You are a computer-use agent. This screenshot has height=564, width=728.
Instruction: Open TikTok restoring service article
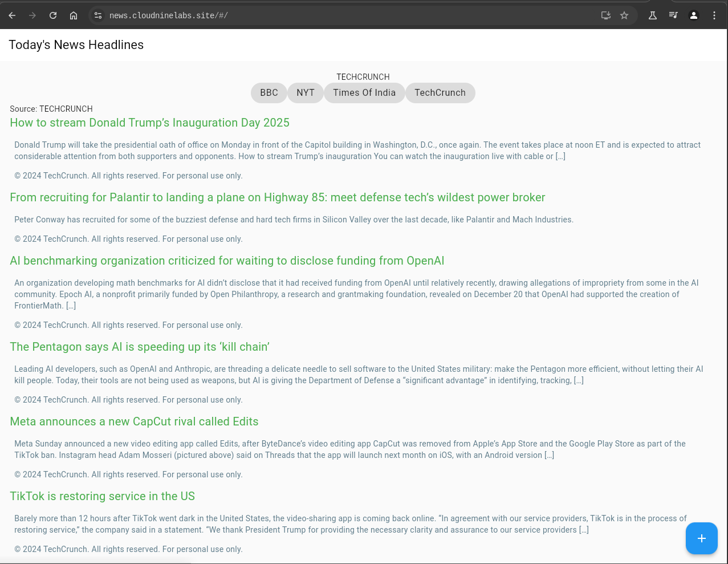103,496
